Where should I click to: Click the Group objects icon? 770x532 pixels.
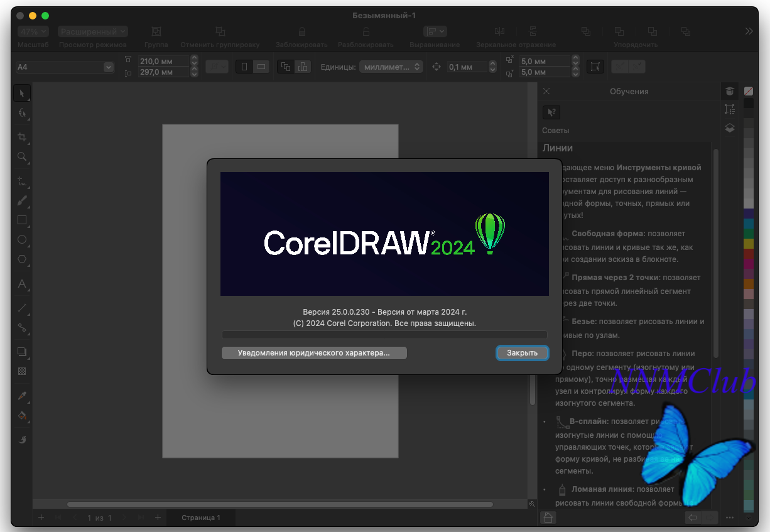156,31
